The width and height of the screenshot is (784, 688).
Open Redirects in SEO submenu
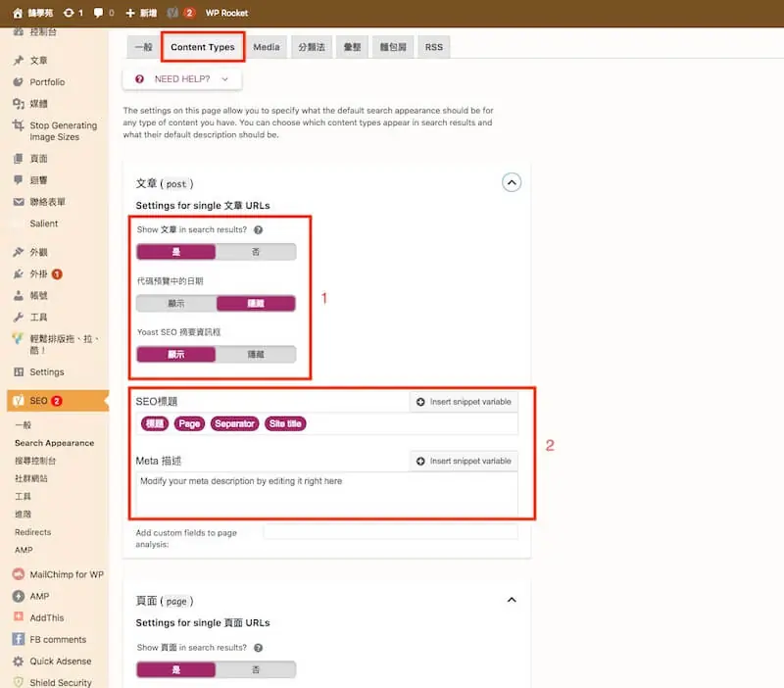click(x=33, y=532)
